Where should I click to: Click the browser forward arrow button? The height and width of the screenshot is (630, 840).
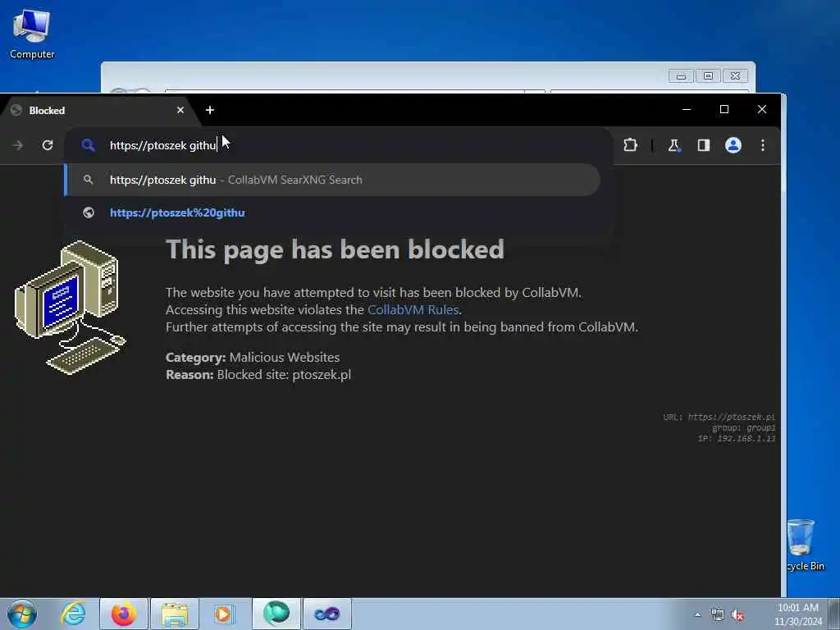pos(18,145)
